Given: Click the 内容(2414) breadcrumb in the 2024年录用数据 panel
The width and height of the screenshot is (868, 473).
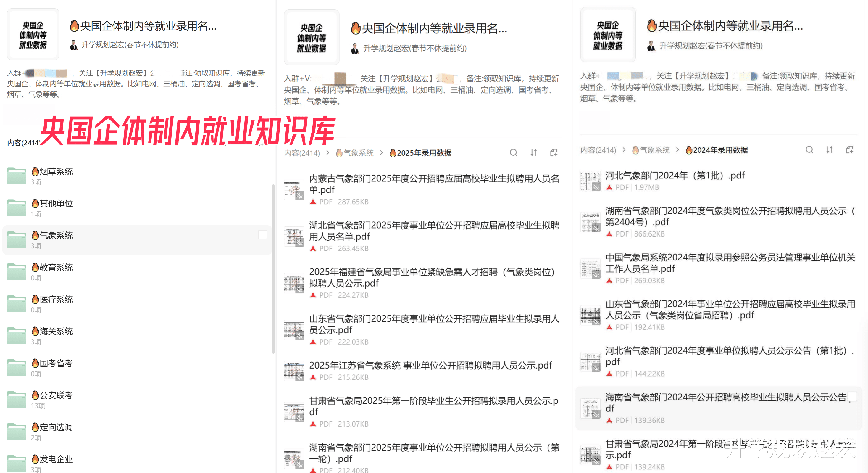Looking at the screenshot, I should (598, 150).
